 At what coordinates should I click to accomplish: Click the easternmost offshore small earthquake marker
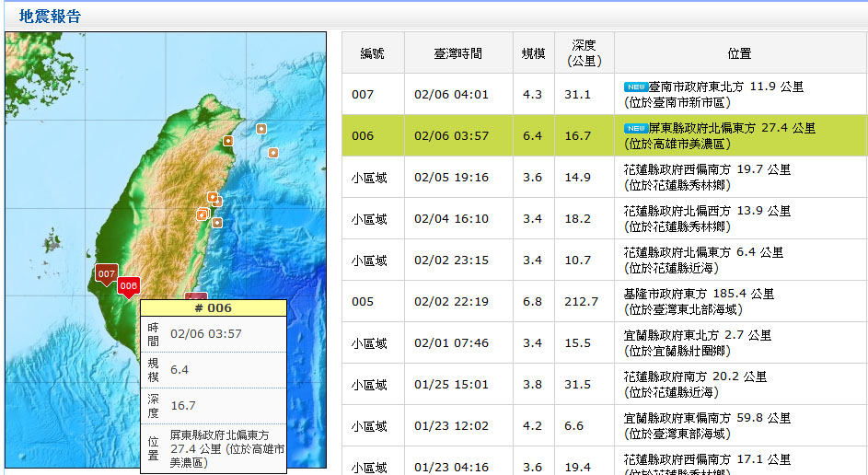[273, 152]
